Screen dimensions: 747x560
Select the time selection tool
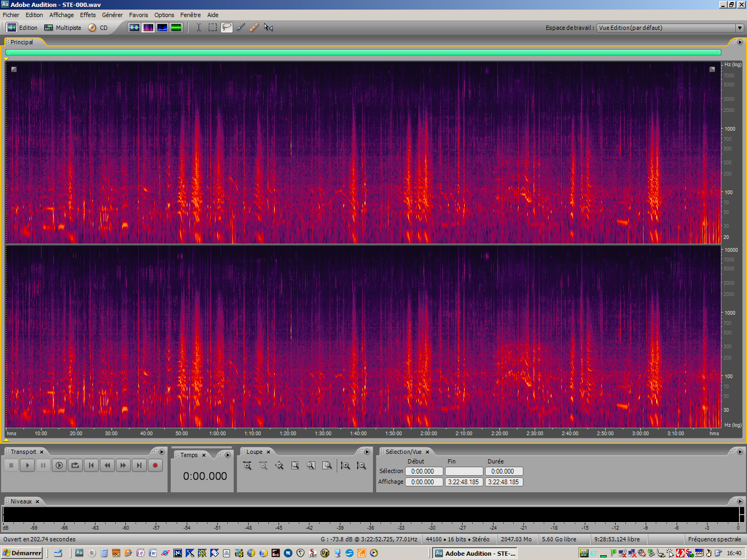(198, 27)
